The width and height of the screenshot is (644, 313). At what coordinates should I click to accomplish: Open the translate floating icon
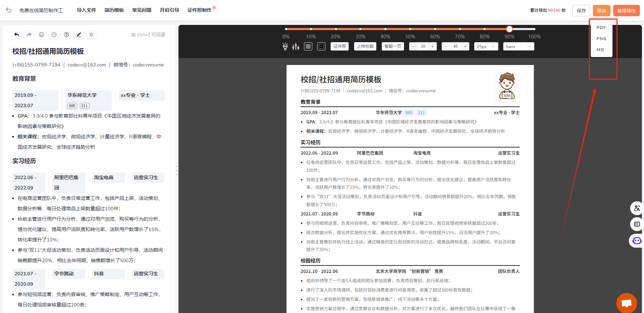tap(637, 208)
